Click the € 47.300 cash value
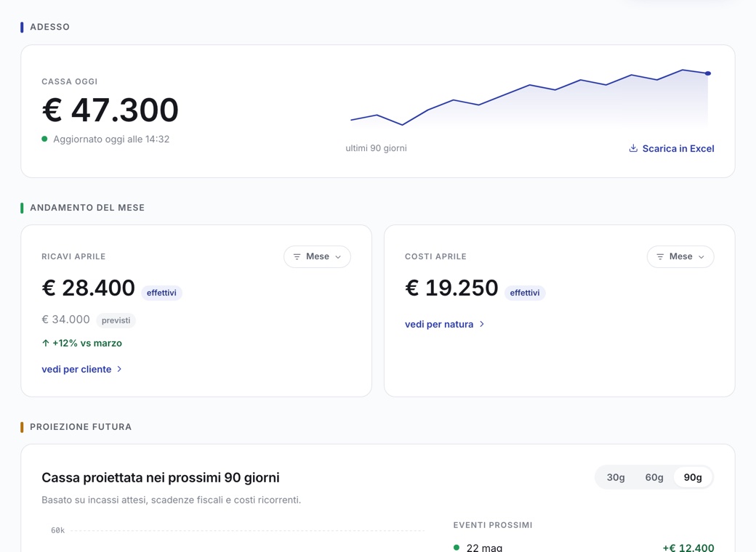 click(x=110, y=110)
